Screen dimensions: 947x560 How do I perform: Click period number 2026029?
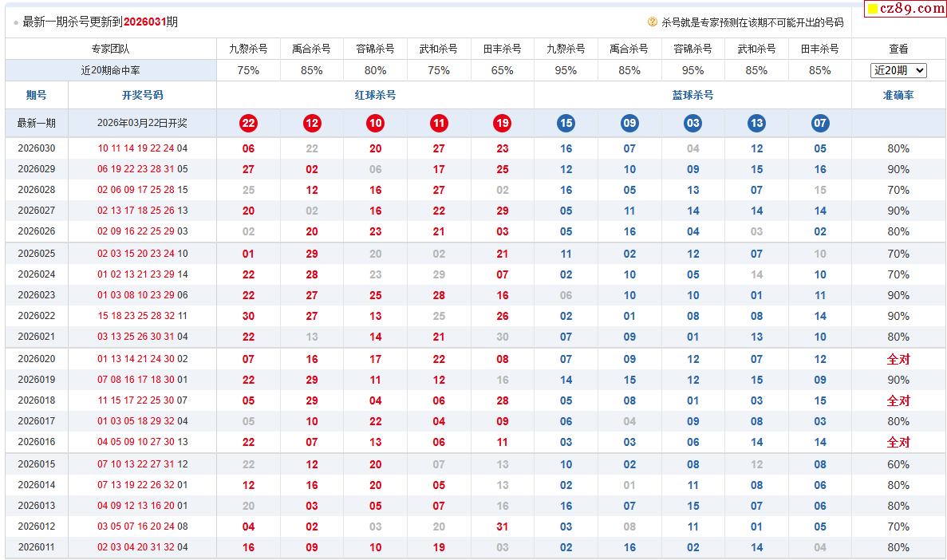[36, 169]
